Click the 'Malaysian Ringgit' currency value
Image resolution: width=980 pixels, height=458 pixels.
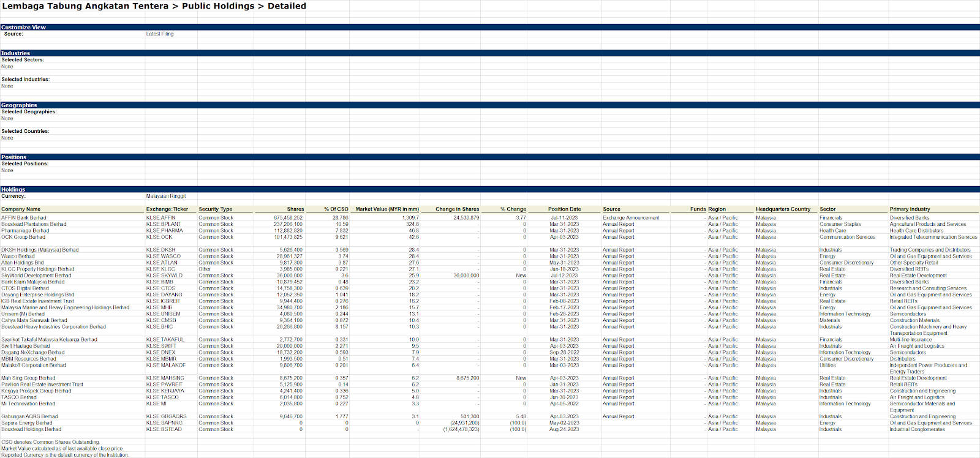[166, 196]
